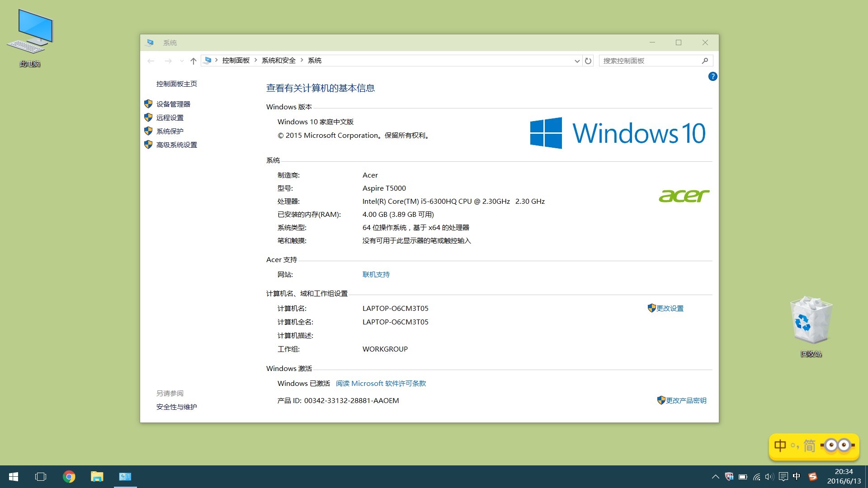Select 系统 breadcrumb in address bar
Image resolution: width=868 pixels, height=488 pixels.
click(315, 60)
